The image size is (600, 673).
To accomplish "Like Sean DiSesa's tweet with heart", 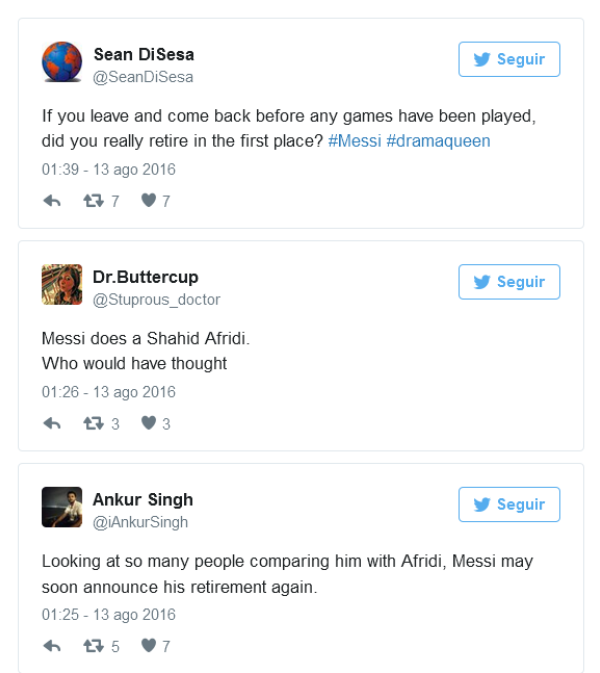I will coord(148,200).
